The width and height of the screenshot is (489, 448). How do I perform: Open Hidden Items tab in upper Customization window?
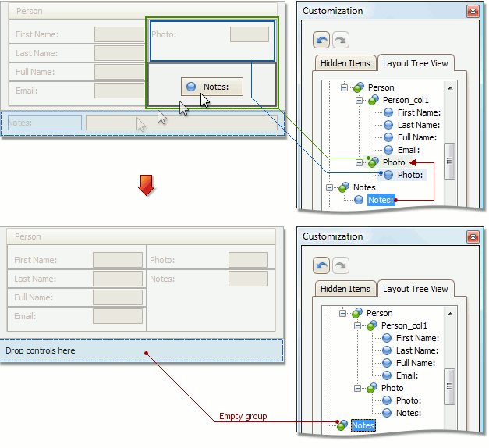345,63
